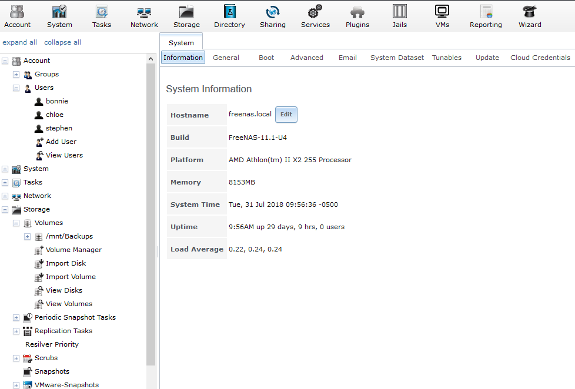Screen dimensions: 575x389
Task: Switch to the General tab
Action: click(226, 58)
